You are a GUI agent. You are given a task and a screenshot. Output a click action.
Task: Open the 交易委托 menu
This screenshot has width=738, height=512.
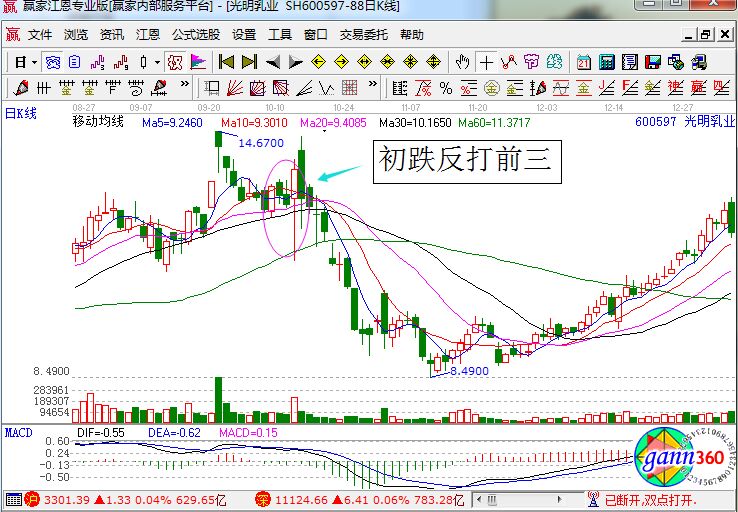tap(363, 34)
